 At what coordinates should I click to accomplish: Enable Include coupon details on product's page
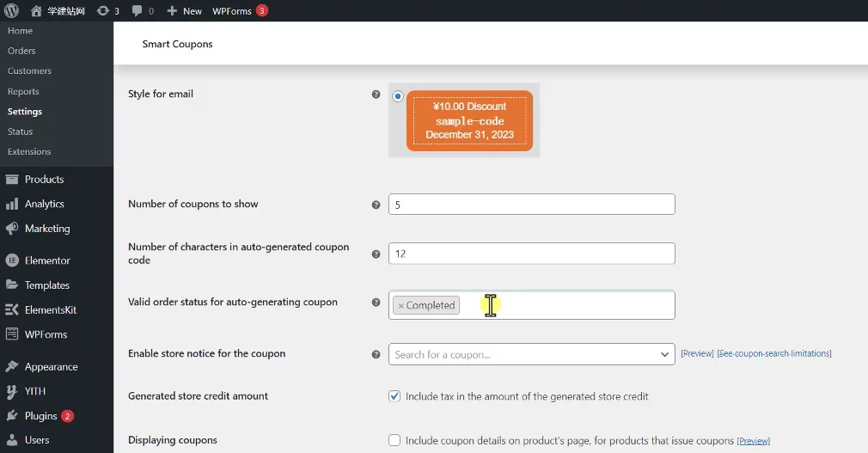tap(394, 440)
